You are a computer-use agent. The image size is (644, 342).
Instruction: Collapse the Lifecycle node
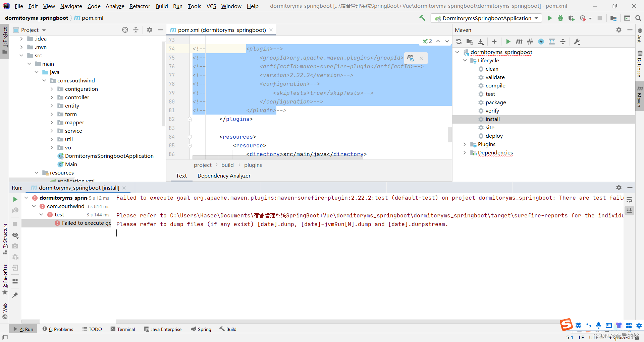pos(465,61)
